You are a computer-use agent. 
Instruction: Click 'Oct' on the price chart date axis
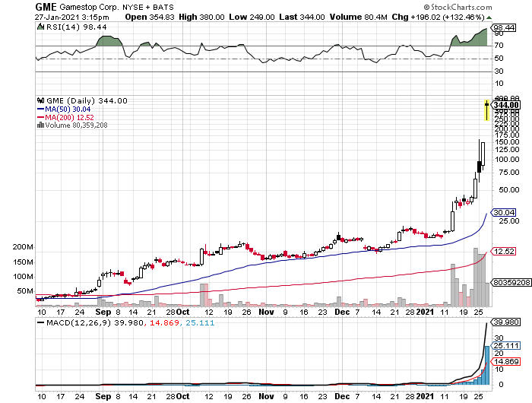coord(183,312)
